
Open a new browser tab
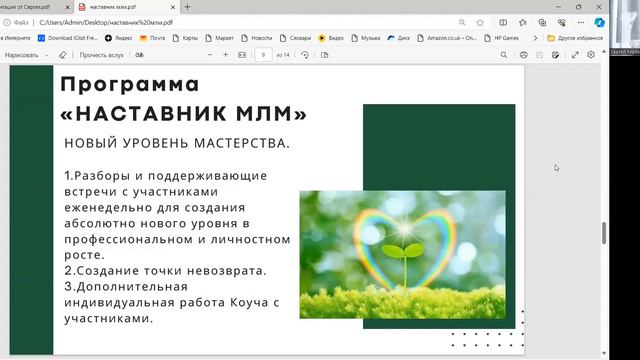pos(188,7)
